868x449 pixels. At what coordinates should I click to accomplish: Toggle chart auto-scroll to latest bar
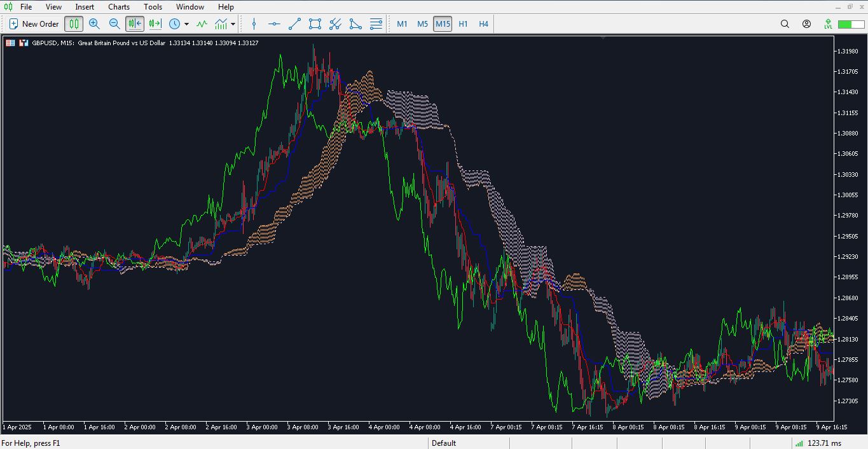(135, 24)
